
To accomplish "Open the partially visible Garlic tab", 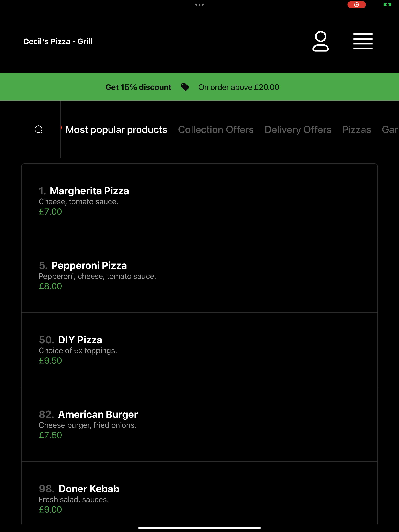I will pos(390,130).
